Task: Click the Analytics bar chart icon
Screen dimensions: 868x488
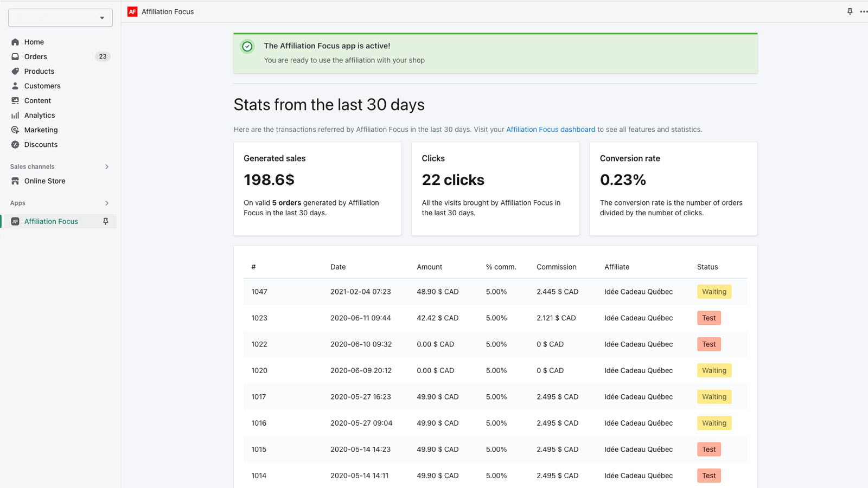Action: point(15,115)
